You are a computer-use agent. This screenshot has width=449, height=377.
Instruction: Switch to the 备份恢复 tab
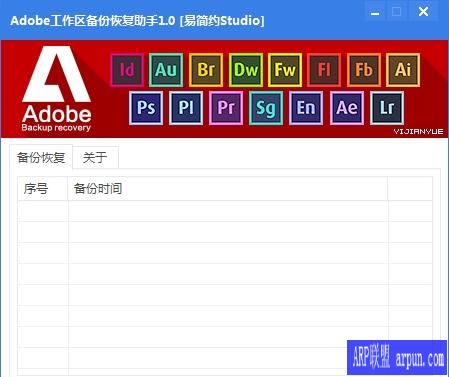(41, 157)
